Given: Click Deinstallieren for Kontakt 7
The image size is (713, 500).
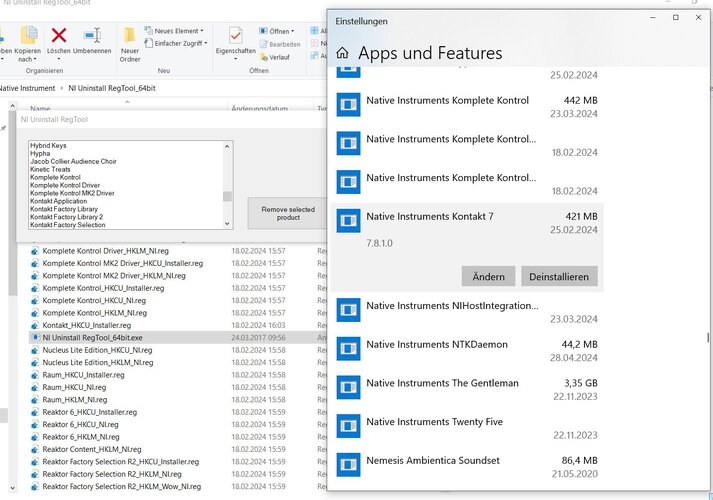Looking at the screenshot, I should [559, 276].
